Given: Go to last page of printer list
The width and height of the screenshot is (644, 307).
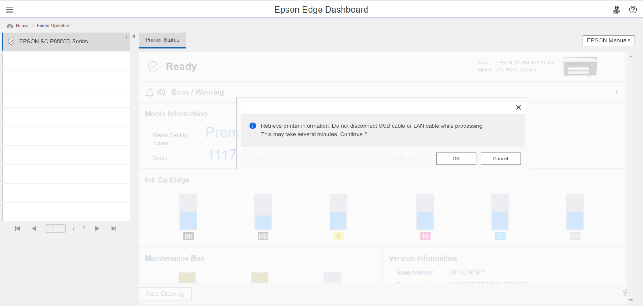Looking at the screenshot, I should click(114, 229).
